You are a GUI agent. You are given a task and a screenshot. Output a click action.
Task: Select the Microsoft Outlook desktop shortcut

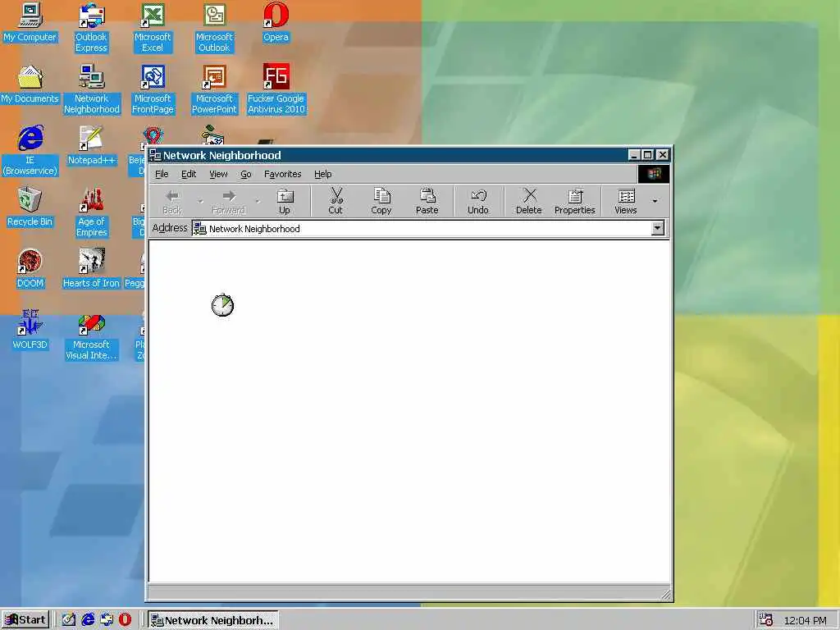point(214,28)
